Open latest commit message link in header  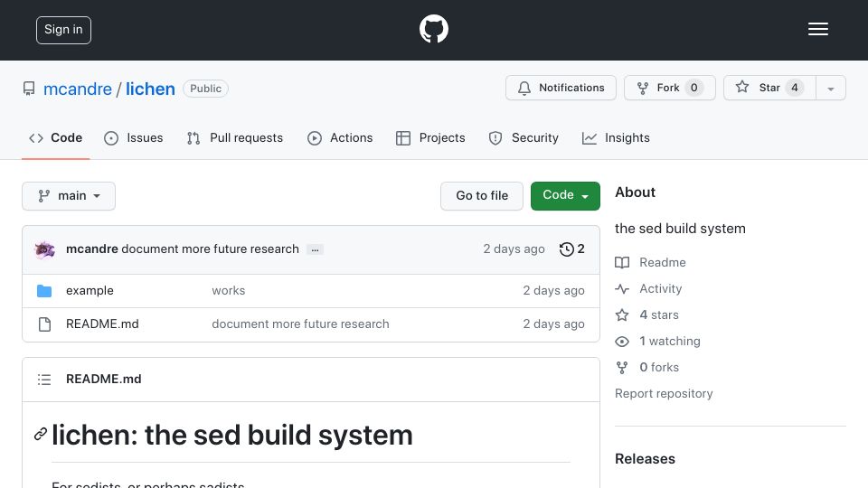click(x=211, y=249)
